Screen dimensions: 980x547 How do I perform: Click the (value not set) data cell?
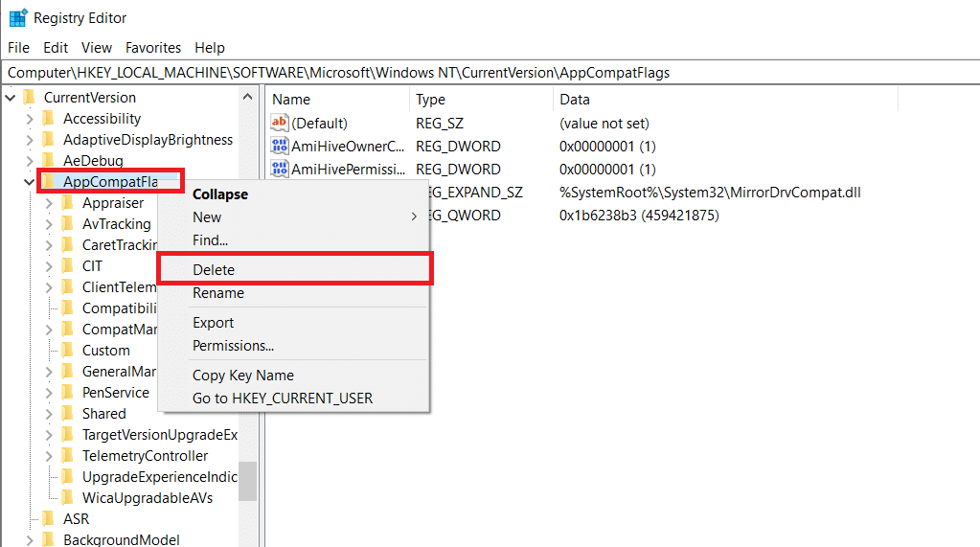604,124
